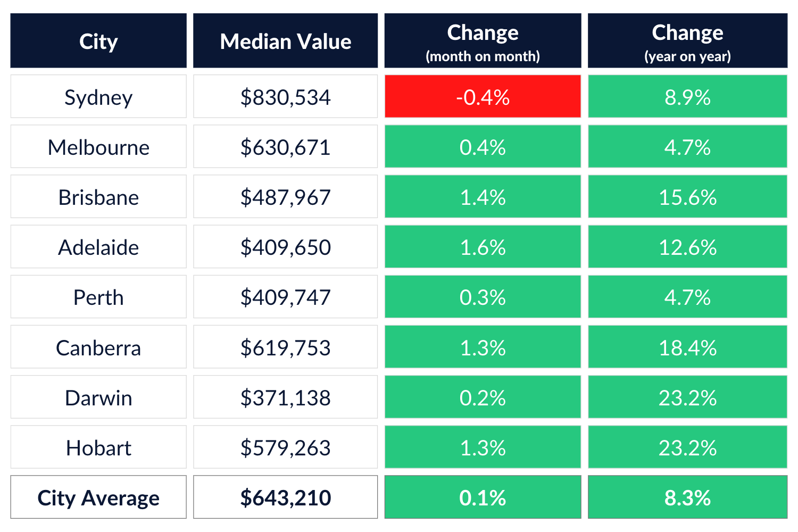Click the City Average row label
798x532 pixels.
point(98,497)
